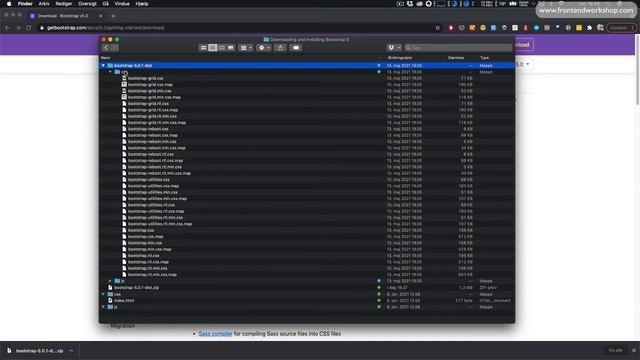Open the Arkiv menu
The width and height of the screenshot is (640, 360).
coord(44,4)
